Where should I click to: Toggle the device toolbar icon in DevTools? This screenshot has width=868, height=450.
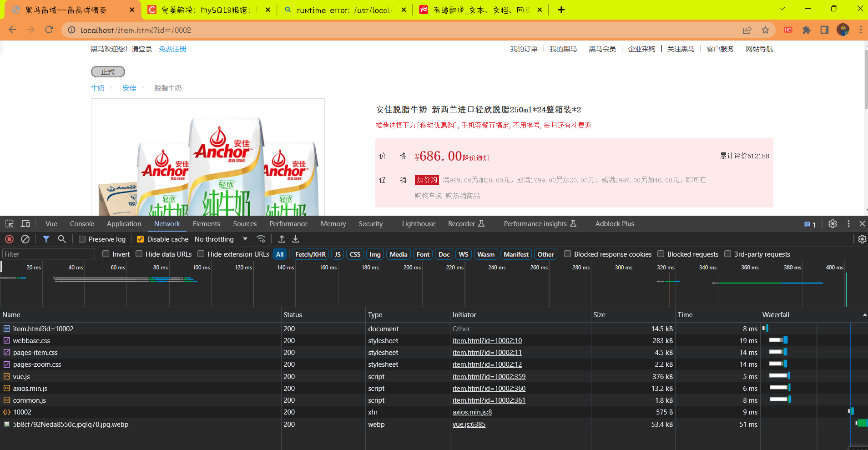[25, 224]
